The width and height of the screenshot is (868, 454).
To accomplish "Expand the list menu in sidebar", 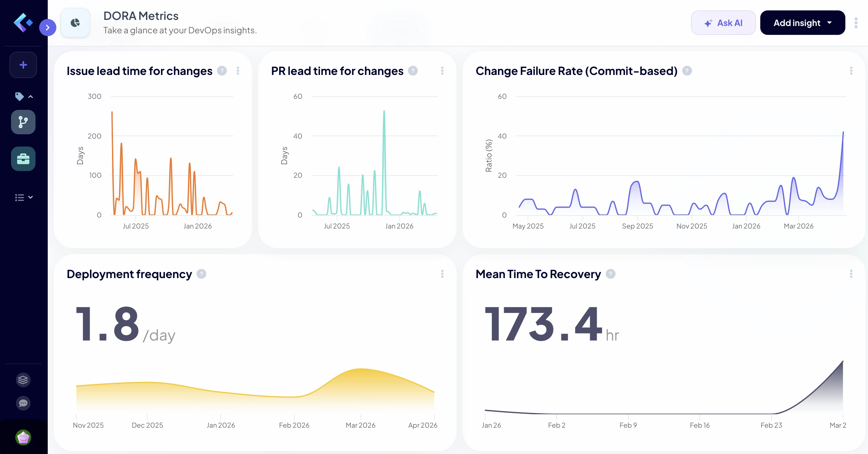I will 24,197.
